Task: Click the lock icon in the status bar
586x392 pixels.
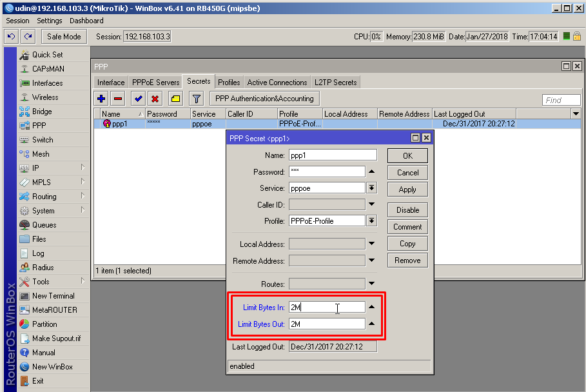Action: coord(577,36)
